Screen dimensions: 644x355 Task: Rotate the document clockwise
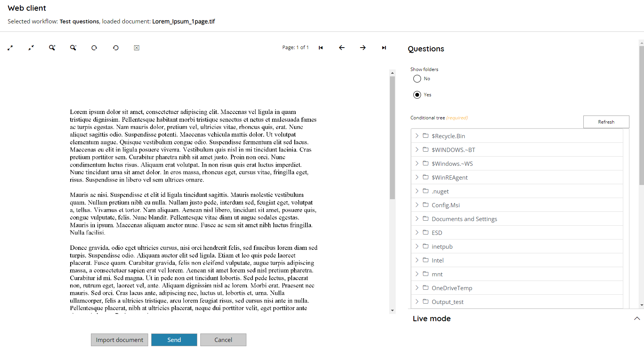(94, 48)
